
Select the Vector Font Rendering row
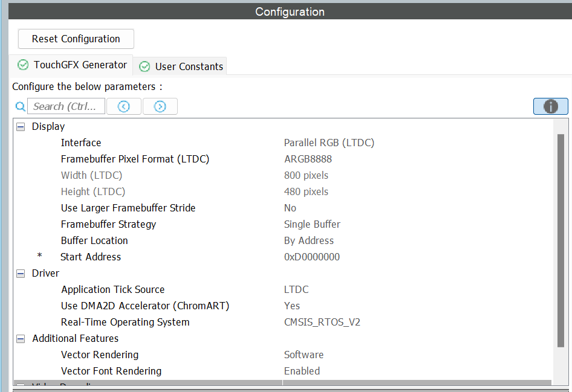coord(111,371)
